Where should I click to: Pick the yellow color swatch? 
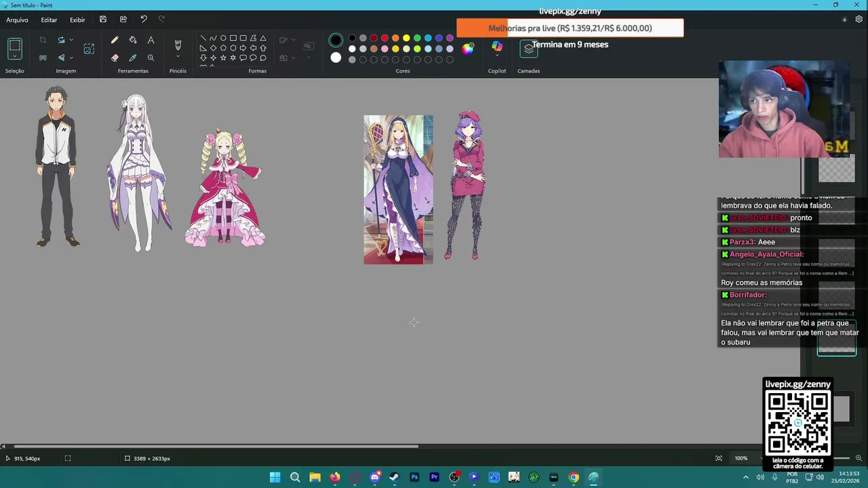(x=406, y=38)
